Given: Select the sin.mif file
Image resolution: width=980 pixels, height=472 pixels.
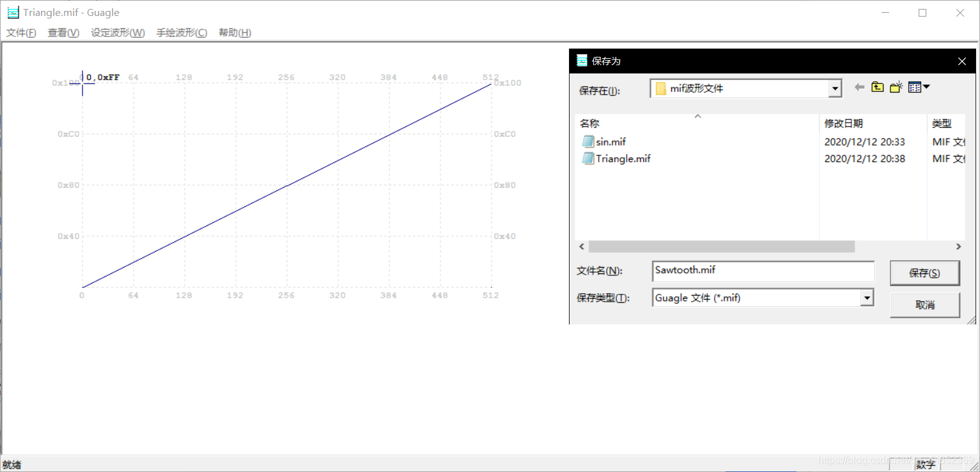Looking at the screenshot, I should tap(611, 142).
